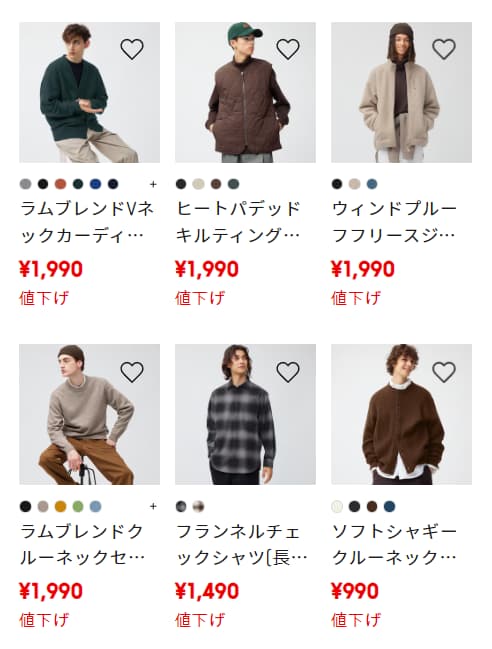Expand more colors for ラムブレンドVネック cardigan

153,184
